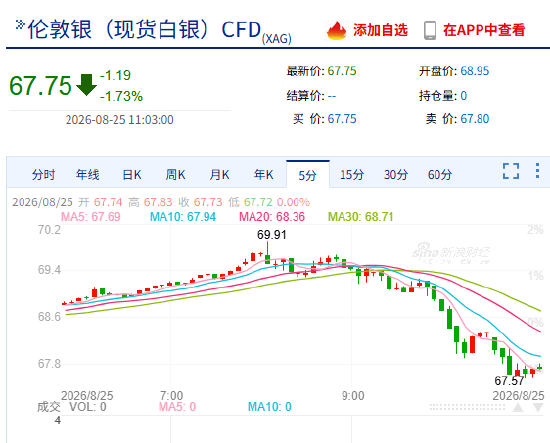Click the 69.91 high price label
Image resolution: width=550 pixels, height=443 pixels.
click(x=272, y=235)
